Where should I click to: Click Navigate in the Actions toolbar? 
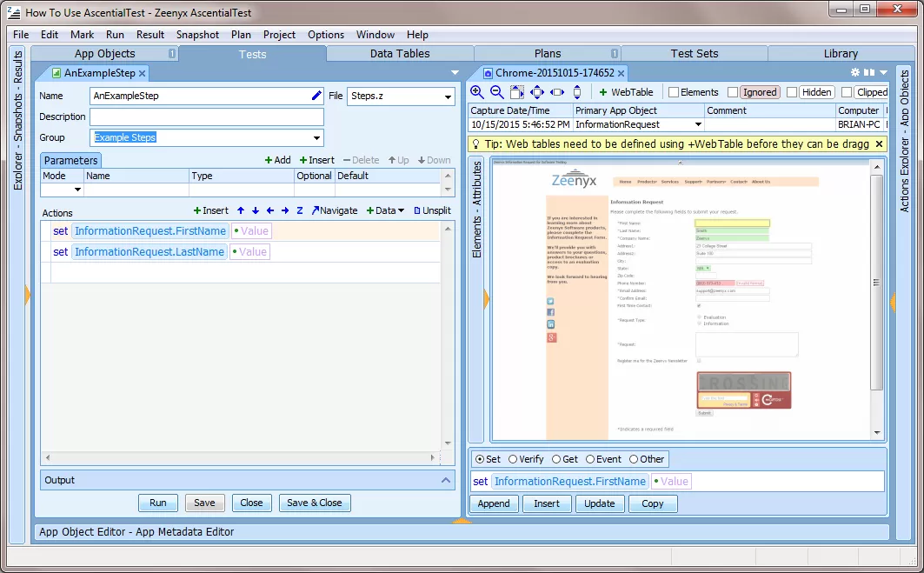(x=334, y=210)
